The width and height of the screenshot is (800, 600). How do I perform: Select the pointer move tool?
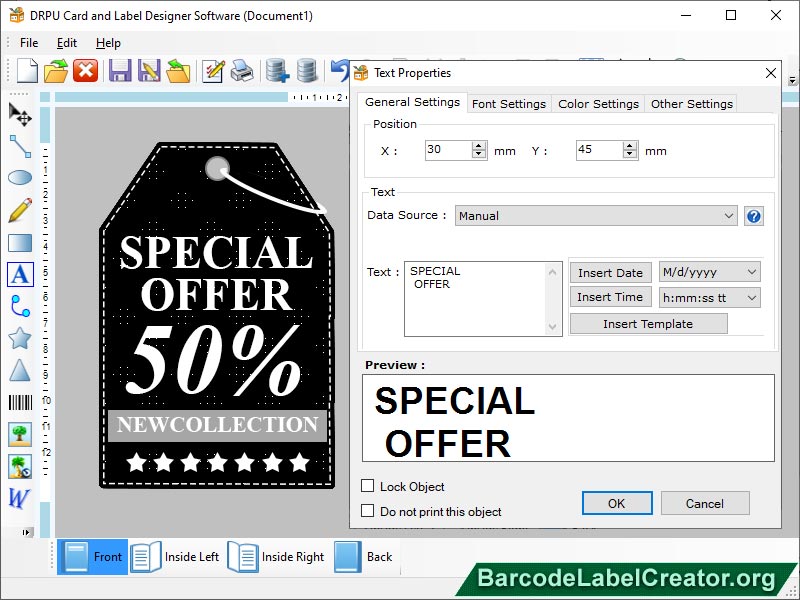pyautogui.click(x=20, y=114)
